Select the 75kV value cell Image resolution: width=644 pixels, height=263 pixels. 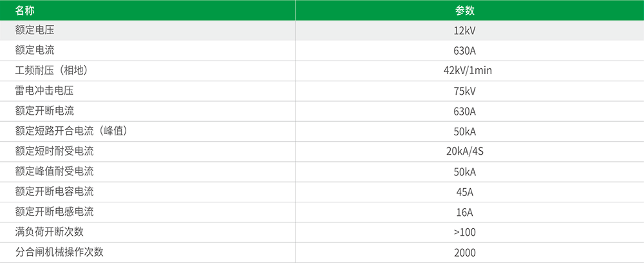[x=464, y=91]
